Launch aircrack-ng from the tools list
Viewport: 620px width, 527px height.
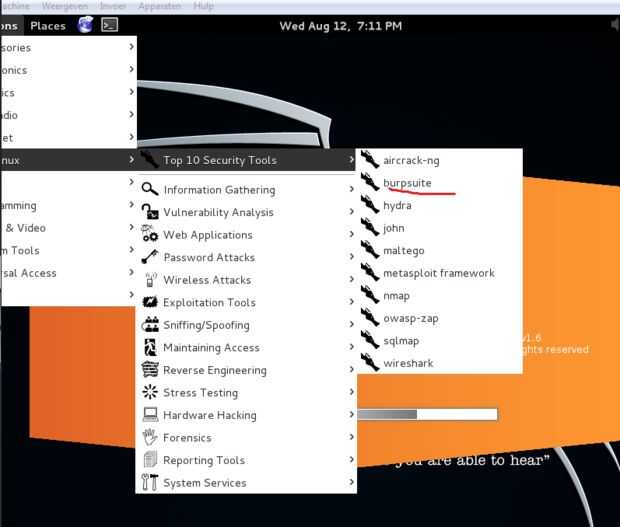439,160
